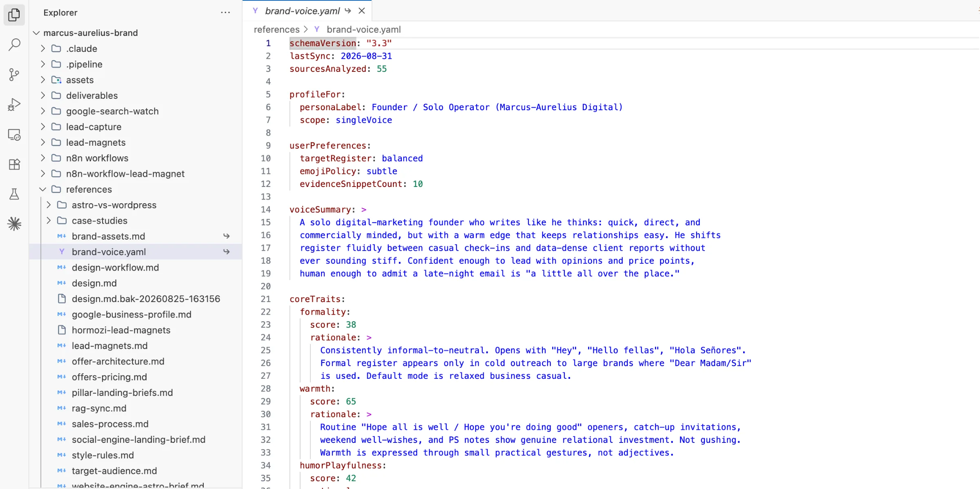Open the Remote Explorer view
Screen dimensions: 980x489
[x=14, y=135]
